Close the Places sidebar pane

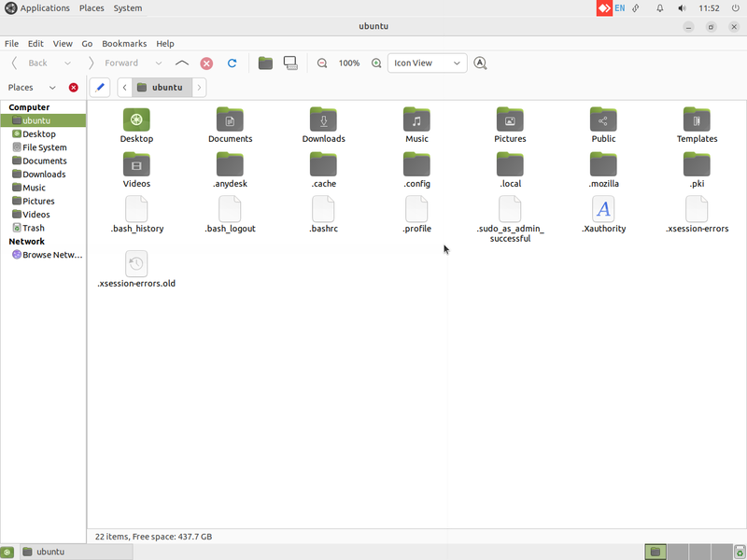74,88
